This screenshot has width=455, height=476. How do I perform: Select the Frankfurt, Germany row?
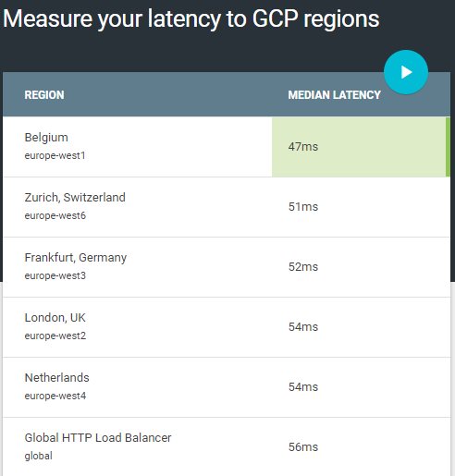pos(227,267)
